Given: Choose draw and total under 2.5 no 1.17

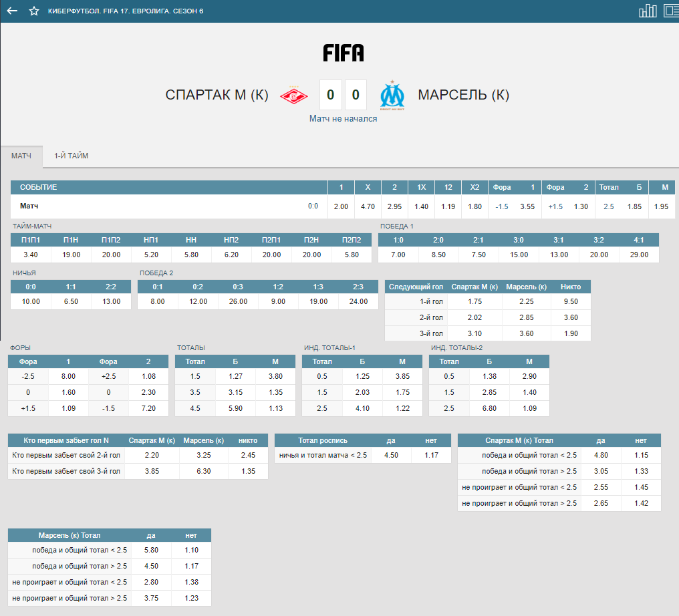Looking at the screenshot, I should [x=431, y=455].
